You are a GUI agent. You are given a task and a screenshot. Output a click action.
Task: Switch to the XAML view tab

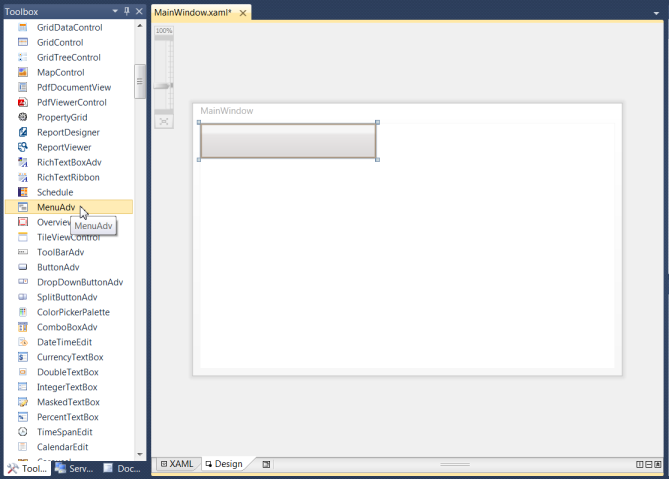point(176,464)
